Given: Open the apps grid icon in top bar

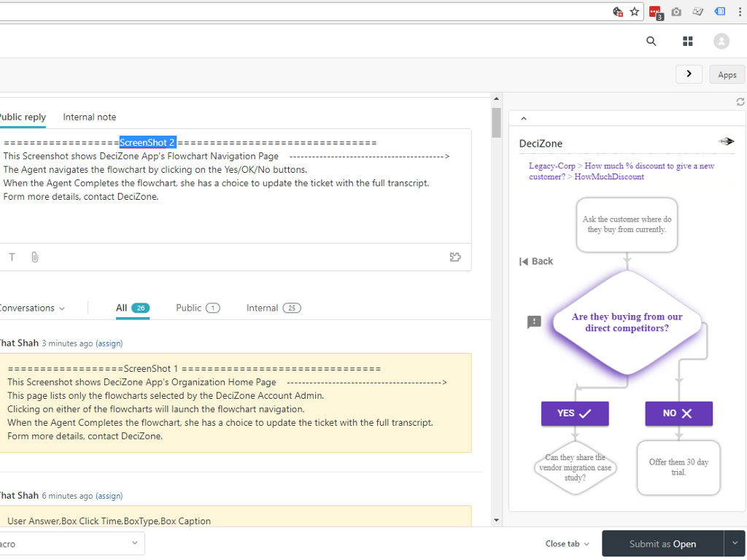Looking at the screenshot, I should pyautogui.click(x=687, y=41).
